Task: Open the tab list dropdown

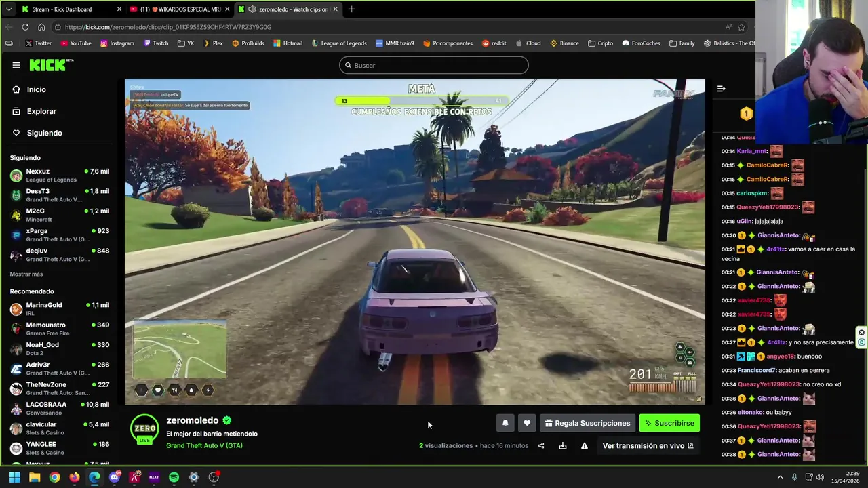Action: [8, 9]
